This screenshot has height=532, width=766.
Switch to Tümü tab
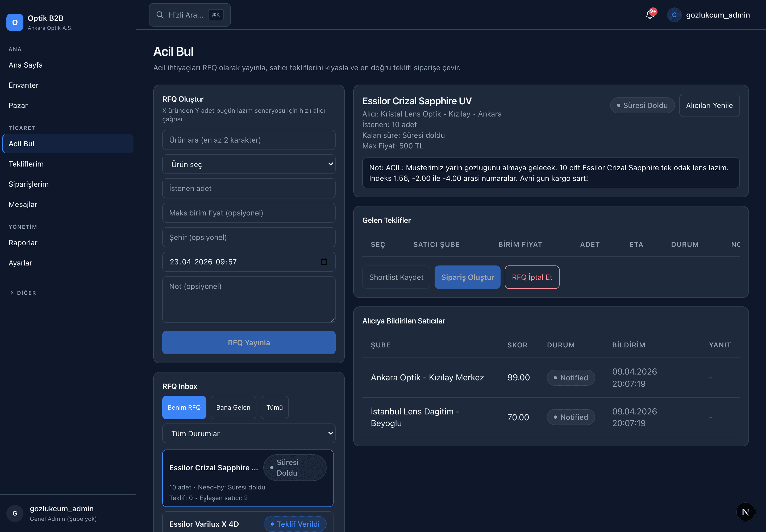(x=274, y=407)
